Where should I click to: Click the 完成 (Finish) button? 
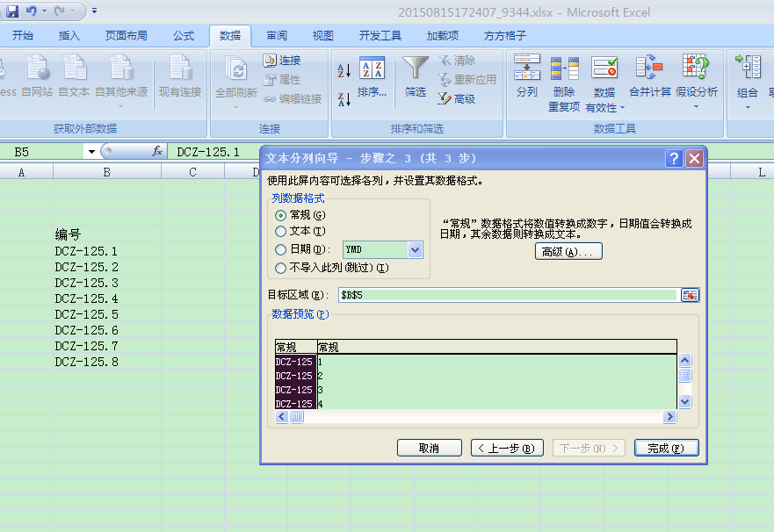(x=666, y=448)
